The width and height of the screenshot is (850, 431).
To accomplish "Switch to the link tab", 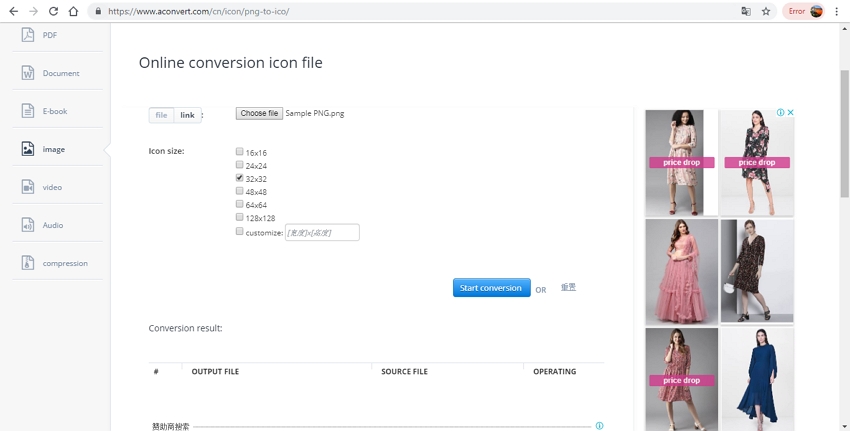I will (x=187, y=115).
